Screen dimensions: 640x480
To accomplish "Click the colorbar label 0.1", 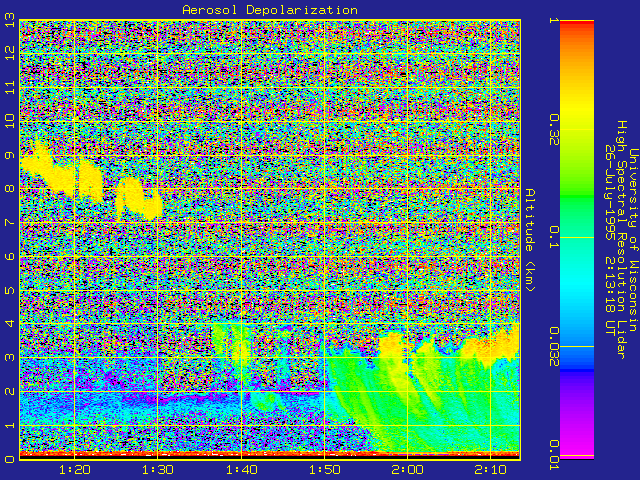I will tap(553, 237).
